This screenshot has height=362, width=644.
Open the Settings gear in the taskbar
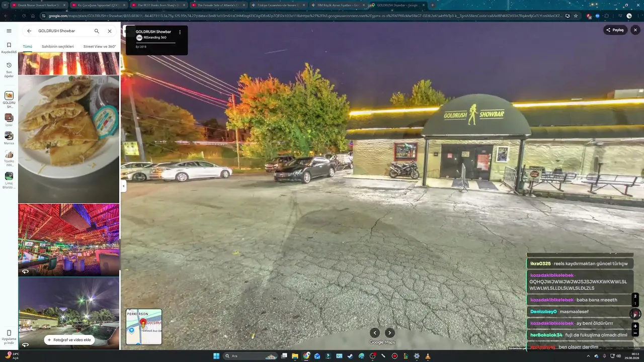pos(417,356)
